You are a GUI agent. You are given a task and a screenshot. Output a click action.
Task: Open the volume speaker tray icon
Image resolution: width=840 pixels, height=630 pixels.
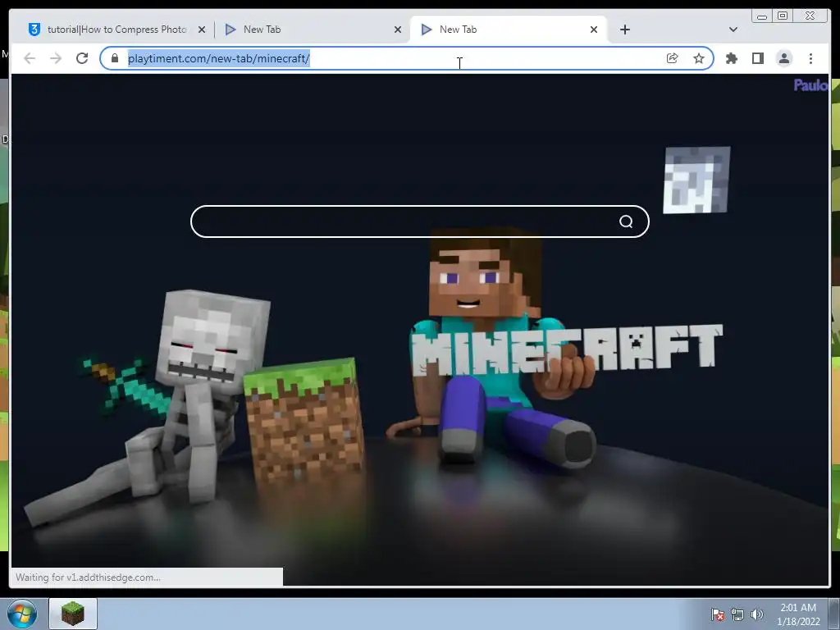coord(757,614)
